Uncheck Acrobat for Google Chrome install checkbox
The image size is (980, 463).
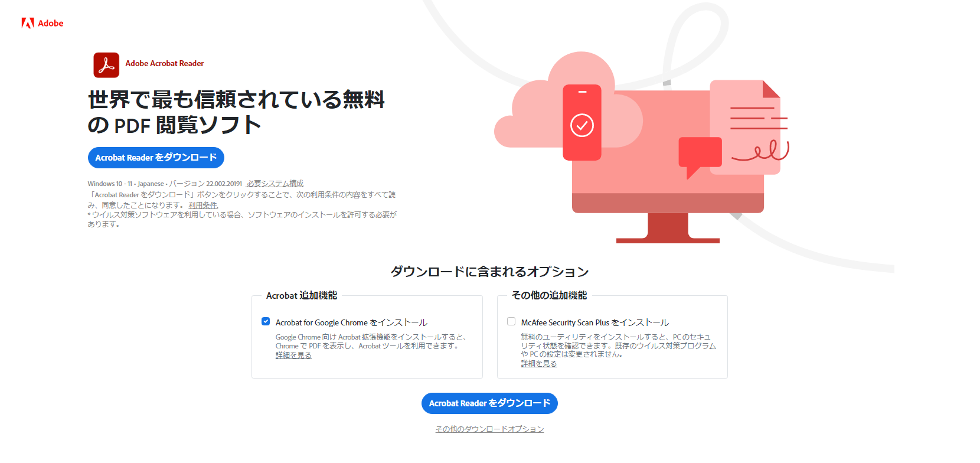pos(266,321)
